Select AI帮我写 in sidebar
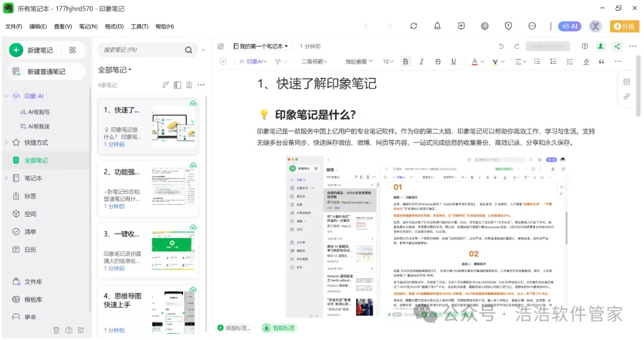The width and height of the screenshot is (644, 340). [x=35, y=112]
